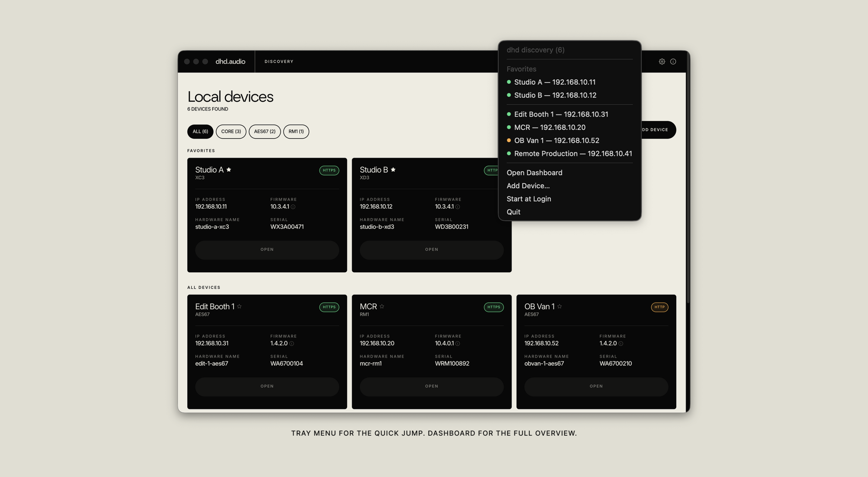
Task: Favorite Edit Booth 1 with star icon
Action: (x=239, y=306)
